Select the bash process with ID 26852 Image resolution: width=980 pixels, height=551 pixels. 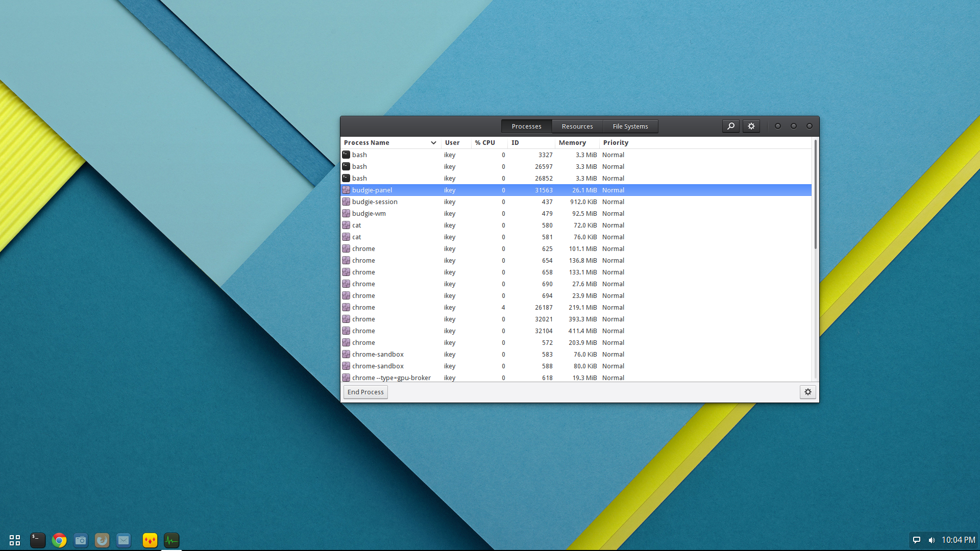coord(576,178)
